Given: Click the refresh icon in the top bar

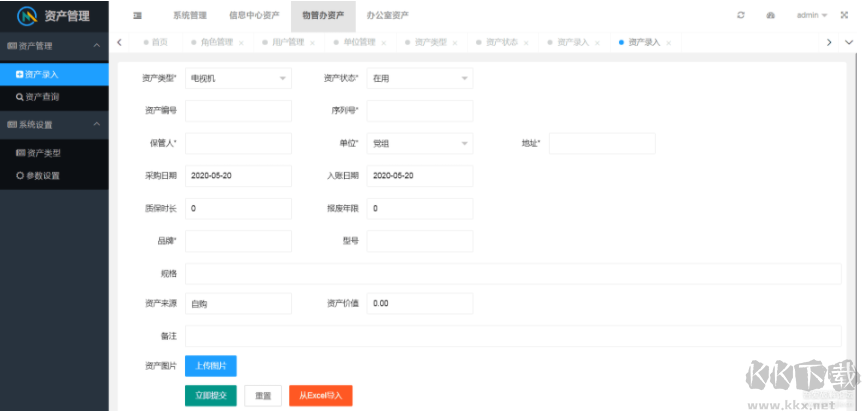Looking at the screenshot, I should point(740,16).
